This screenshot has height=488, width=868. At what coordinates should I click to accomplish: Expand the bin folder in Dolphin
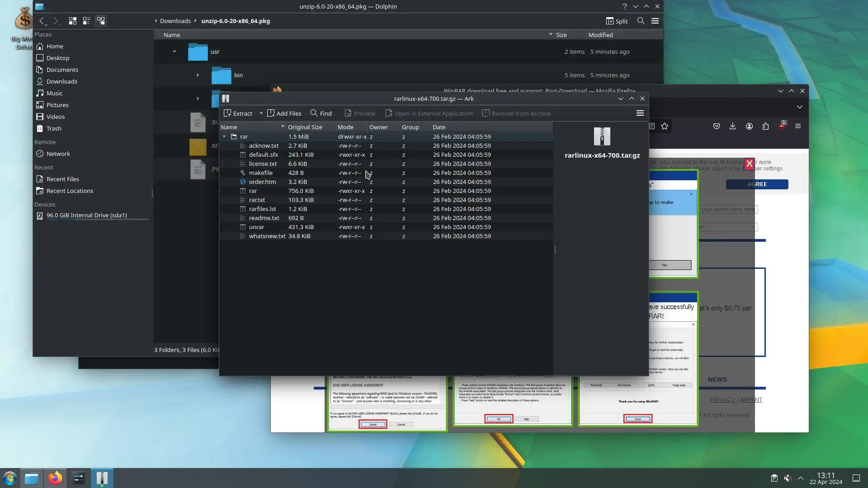198,75
